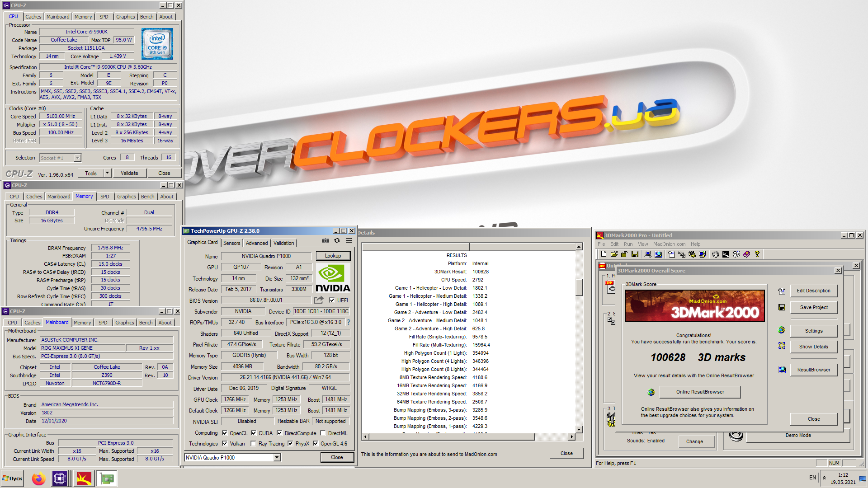Click the black 3DMark run benchmark icon in toolbar
This screenshot has height=488, width=868.
(x=726, y=254)
